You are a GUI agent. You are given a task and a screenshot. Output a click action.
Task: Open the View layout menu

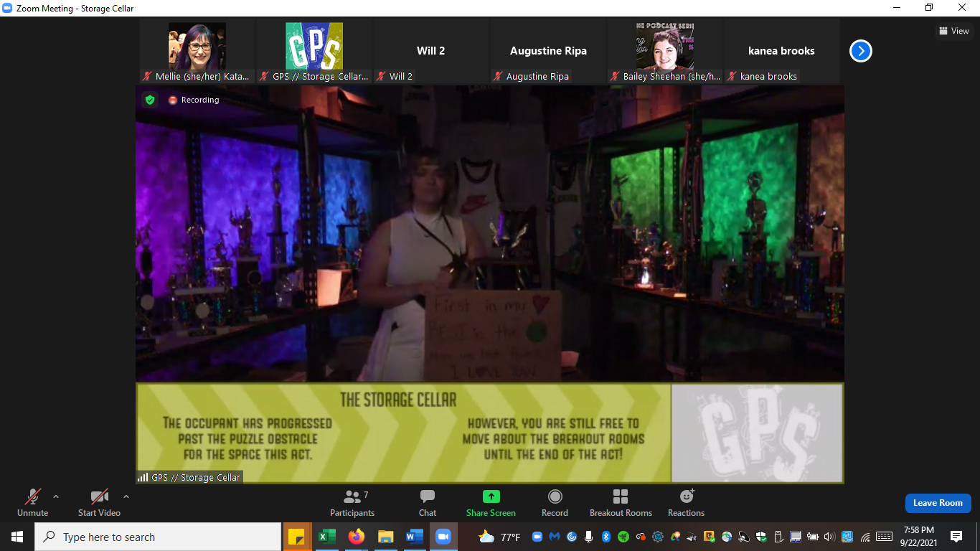click(x=953, y=31)
